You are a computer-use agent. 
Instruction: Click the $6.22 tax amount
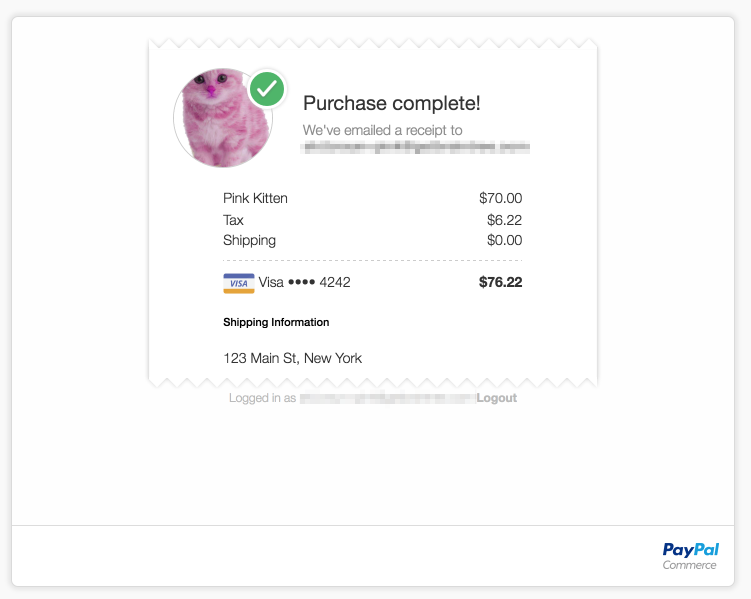[504, 220]
